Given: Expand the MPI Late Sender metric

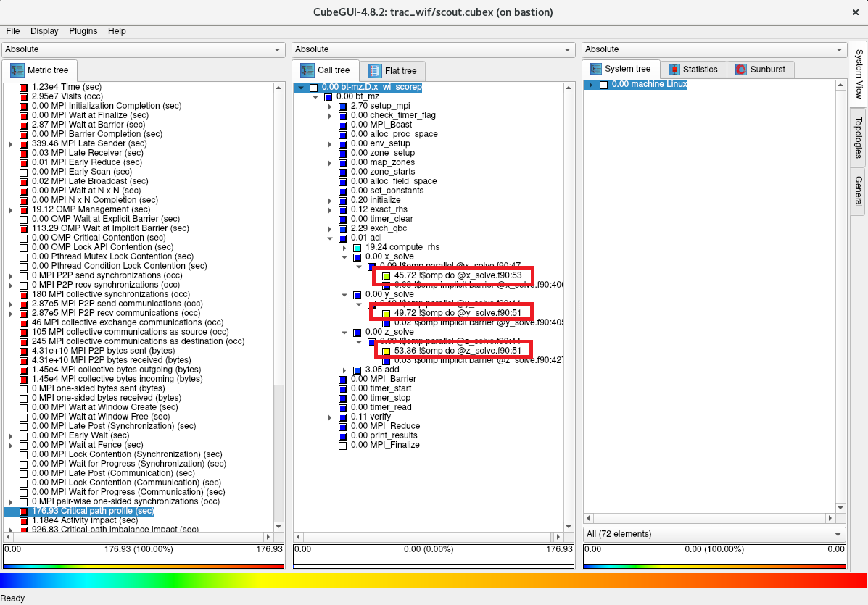Looking at the screenshot, I should 11,144.
